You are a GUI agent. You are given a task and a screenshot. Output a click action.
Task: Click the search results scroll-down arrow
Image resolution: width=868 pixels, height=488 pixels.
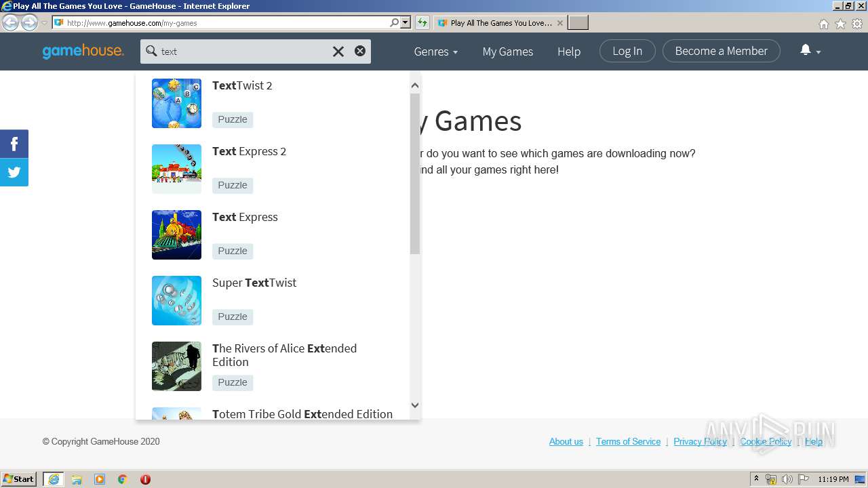pos(415,405)
